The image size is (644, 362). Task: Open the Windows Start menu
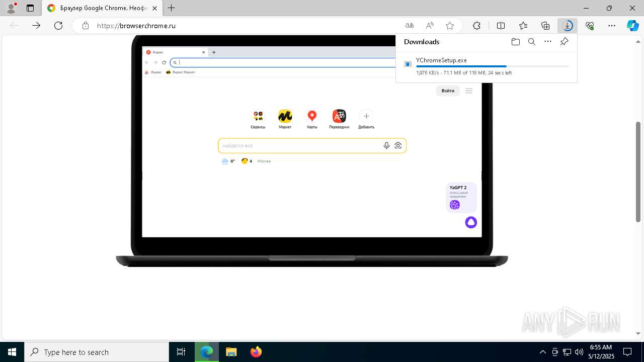(12, 352)
